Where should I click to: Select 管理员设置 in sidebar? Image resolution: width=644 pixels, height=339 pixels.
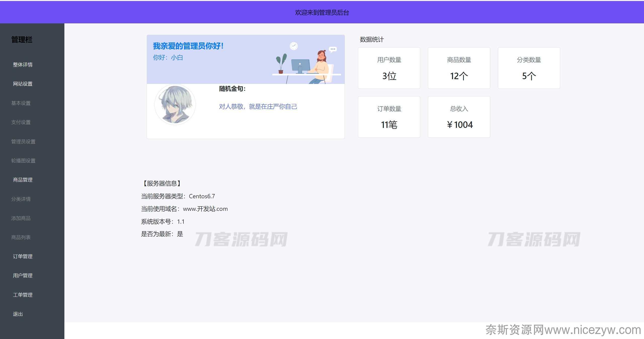[x=23, y=141]
